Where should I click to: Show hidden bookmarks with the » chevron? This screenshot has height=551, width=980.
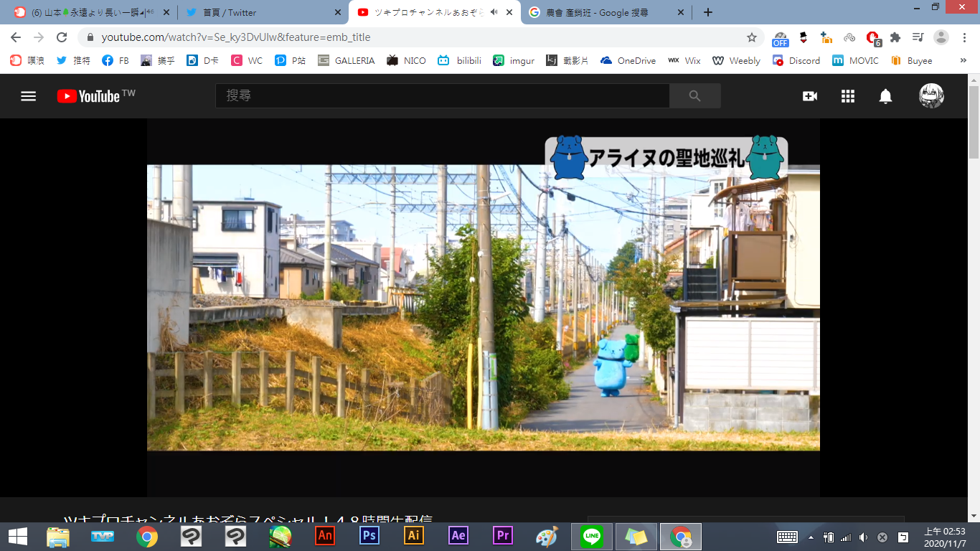pos(963,61)
